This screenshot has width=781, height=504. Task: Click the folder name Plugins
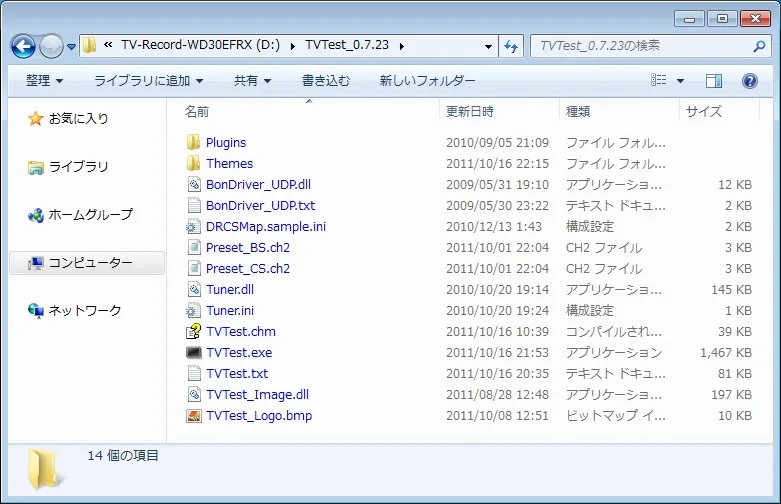(x=226, y=142)
